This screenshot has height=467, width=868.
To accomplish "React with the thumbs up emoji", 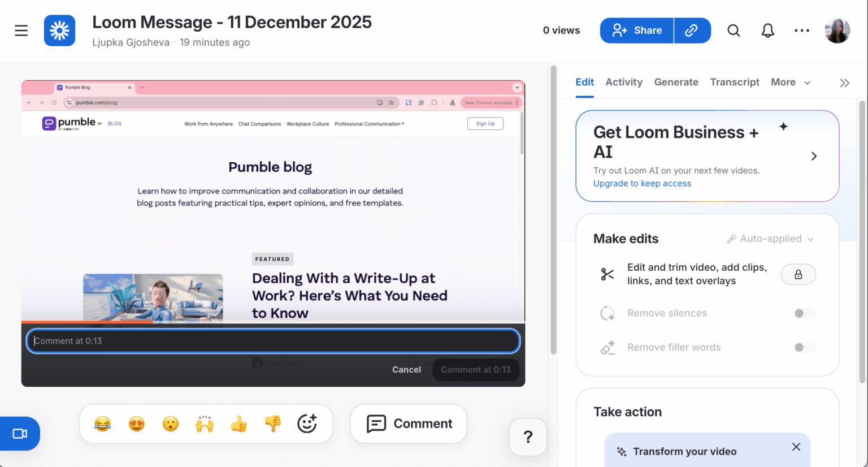I will tap(238, 423).
